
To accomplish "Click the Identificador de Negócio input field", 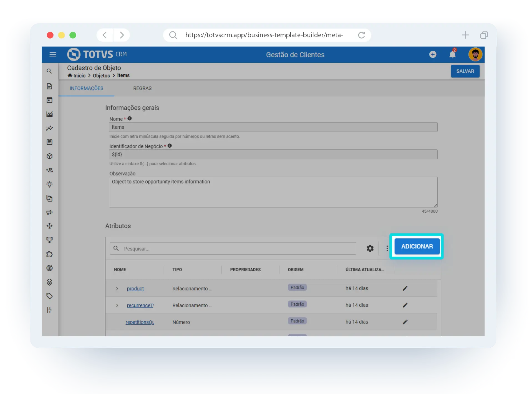I will (x=273, y=154).
